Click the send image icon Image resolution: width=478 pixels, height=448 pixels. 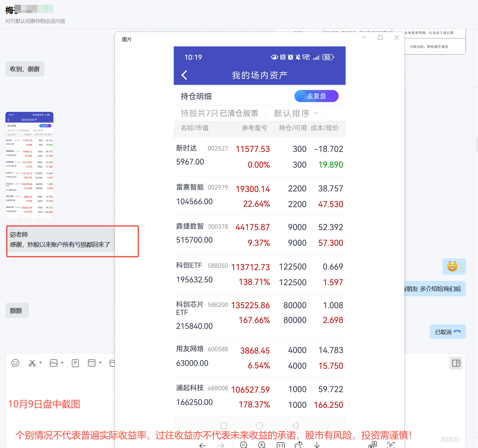click(x=54, y=363)
